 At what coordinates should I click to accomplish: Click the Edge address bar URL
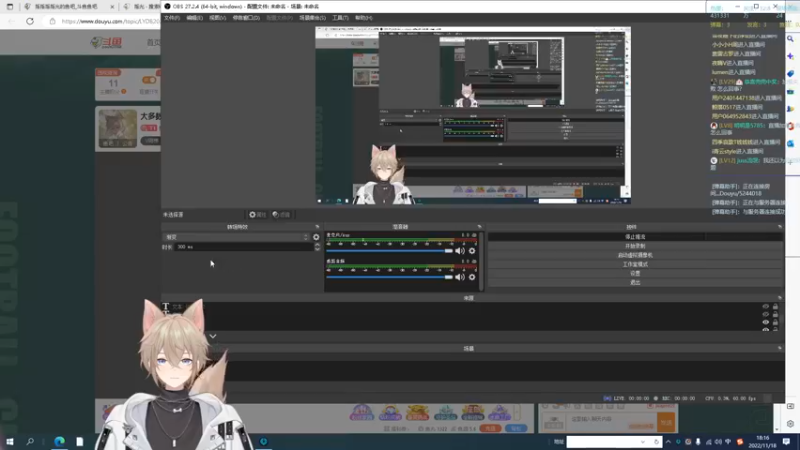[110, 21]
